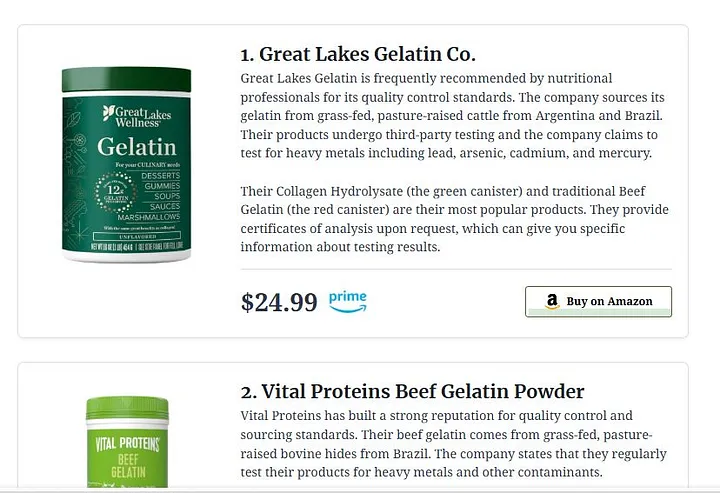This screenshot has width=720, height=493.
Task: Click the Buy on Amazon button
Action: click(x=598, y=302)
